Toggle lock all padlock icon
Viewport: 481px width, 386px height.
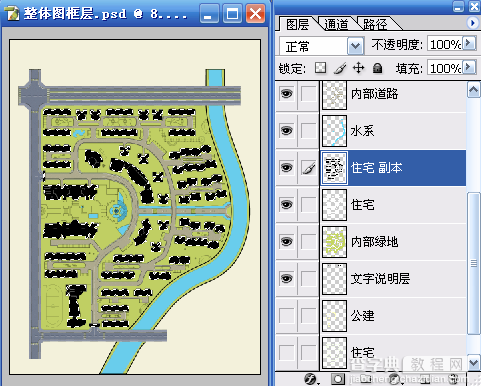coord(377,68)
